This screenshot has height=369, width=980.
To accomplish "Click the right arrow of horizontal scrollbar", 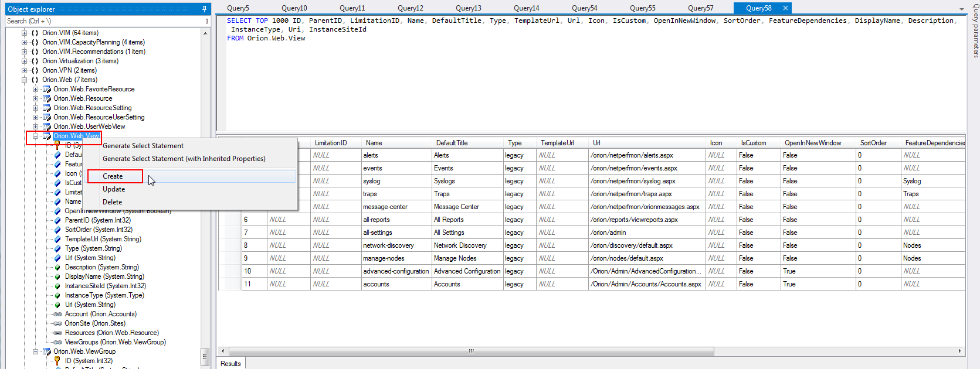I will [960, 351].
